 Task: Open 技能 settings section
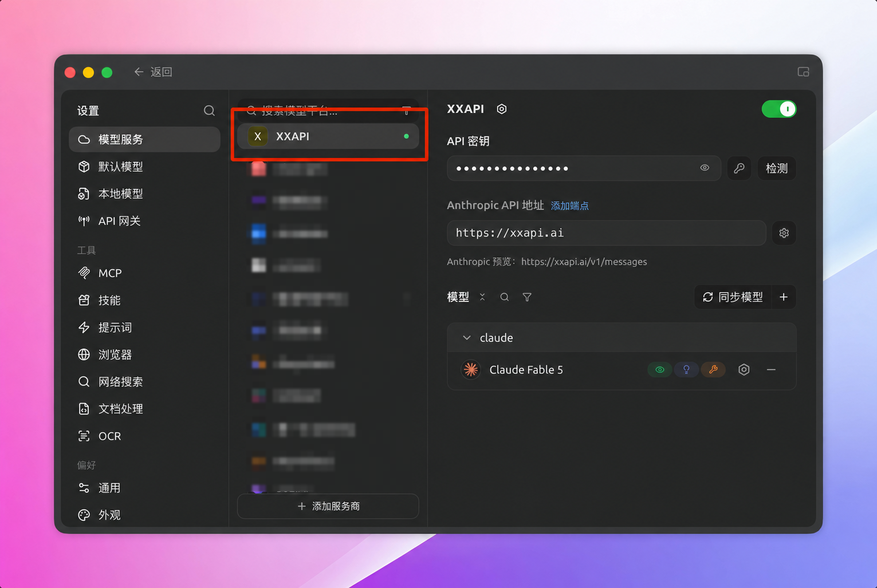[x=144, y=300]
